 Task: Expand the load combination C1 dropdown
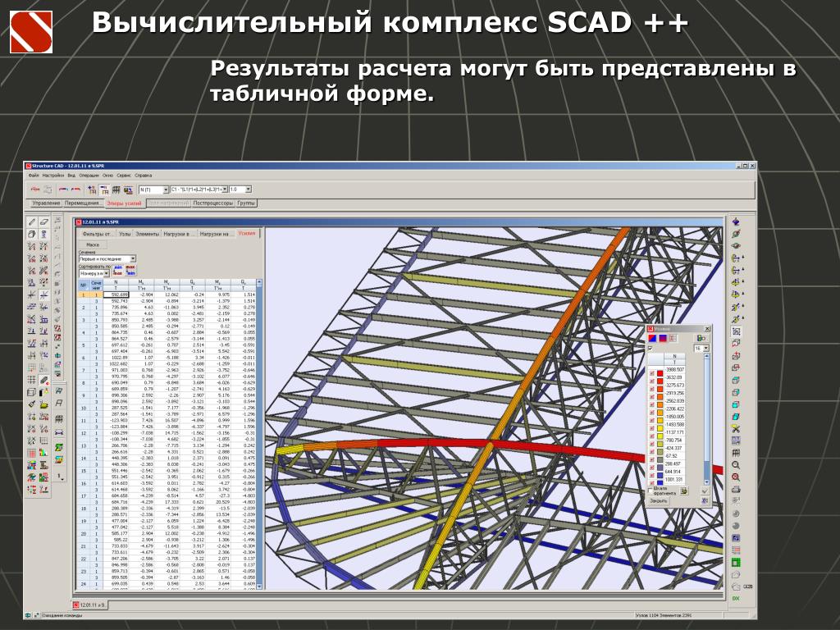click(x=225, y=189)
